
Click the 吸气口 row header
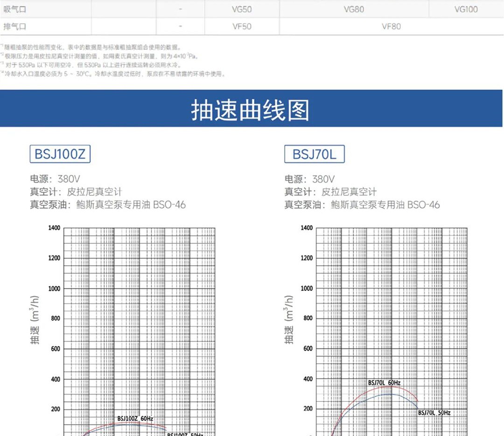click(15, 9)
